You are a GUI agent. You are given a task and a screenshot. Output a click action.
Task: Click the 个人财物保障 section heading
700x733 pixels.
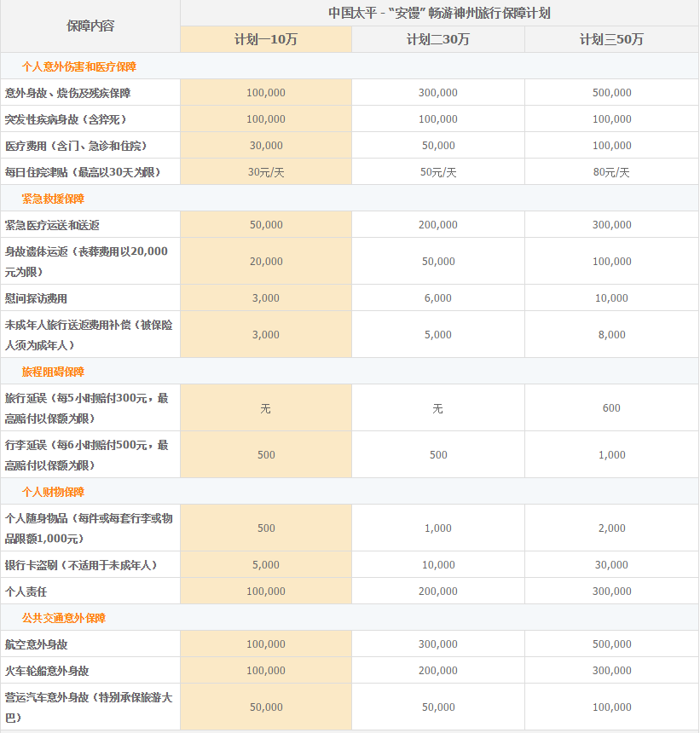[53, 492]
